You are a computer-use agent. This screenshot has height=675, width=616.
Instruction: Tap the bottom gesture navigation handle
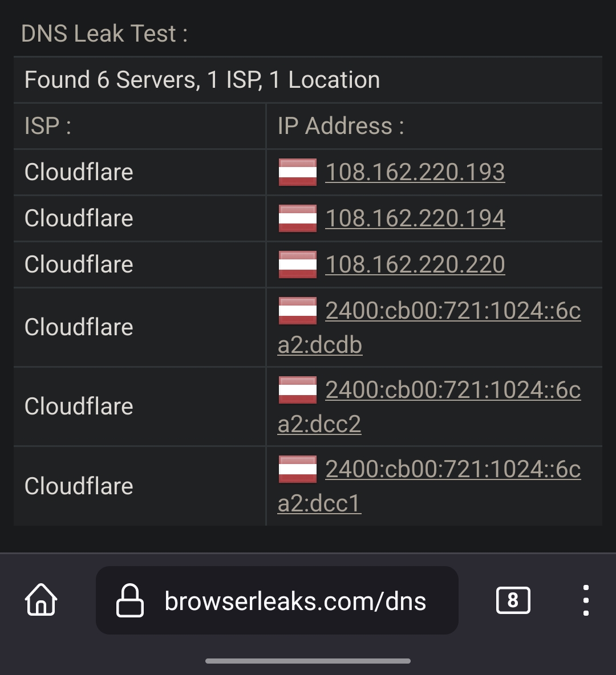tap(308, 661)
